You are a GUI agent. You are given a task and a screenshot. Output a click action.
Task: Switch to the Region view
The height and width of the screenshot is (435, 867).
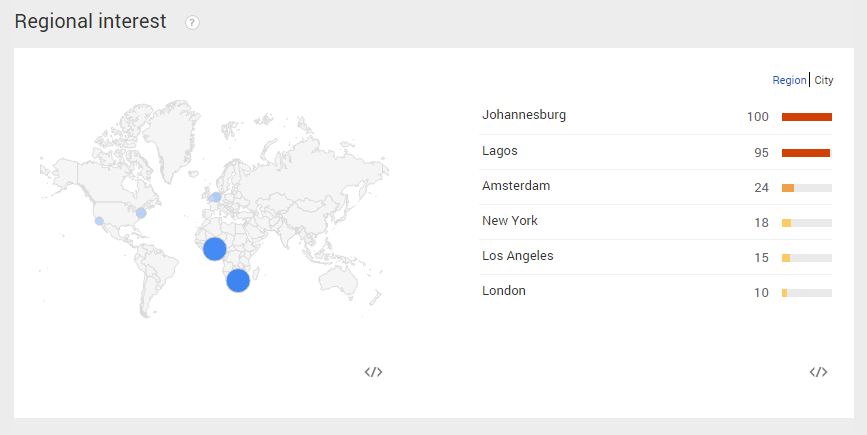[789, 80]
